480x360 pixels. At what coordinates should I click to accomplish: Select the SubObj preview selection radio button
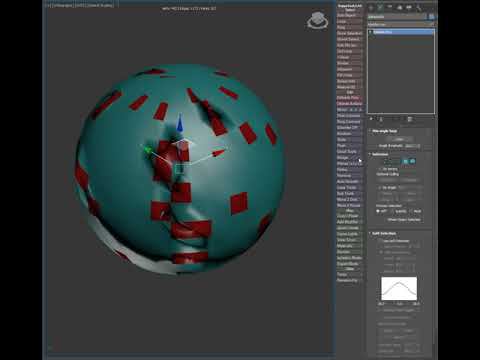(392, 211)
